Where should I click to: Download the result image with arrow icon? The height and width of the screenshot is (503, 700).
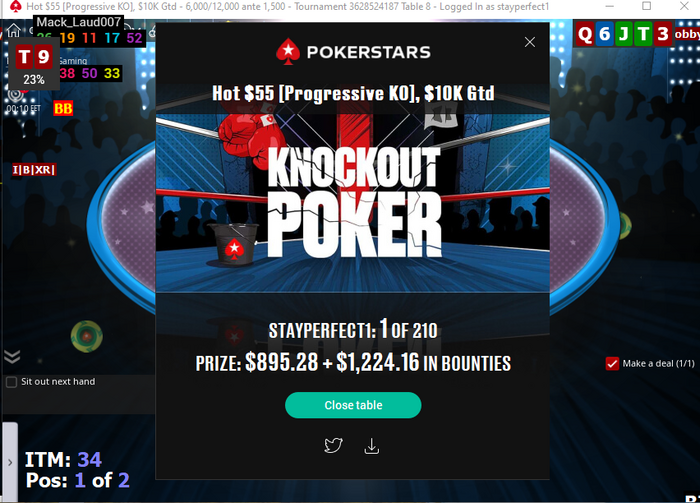coord(371,446)
